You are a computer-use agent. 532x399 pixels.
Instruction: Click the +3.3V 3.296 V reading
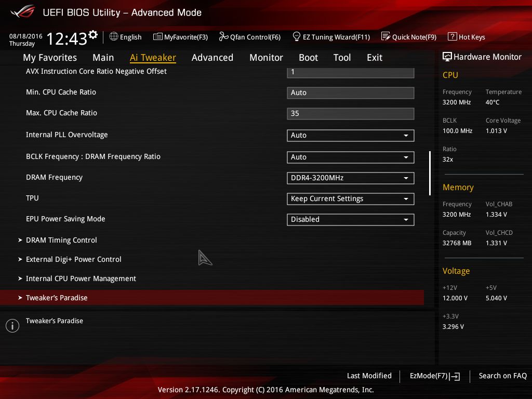453,326
